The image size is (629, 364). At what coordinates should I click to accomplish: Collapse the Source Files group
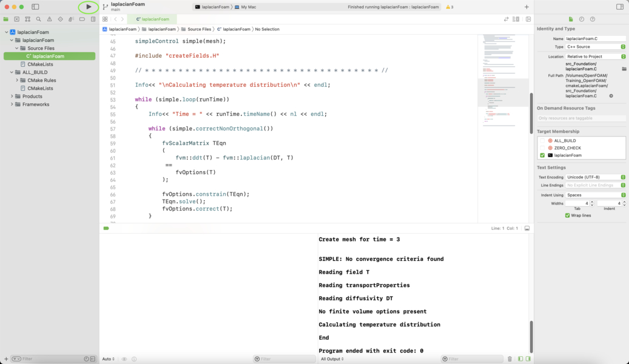[x=17, y=48]
